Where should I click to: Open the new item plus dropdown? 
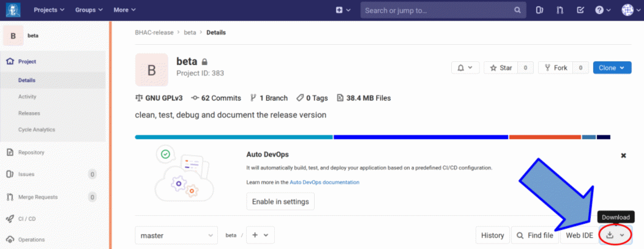pos(343,10)
